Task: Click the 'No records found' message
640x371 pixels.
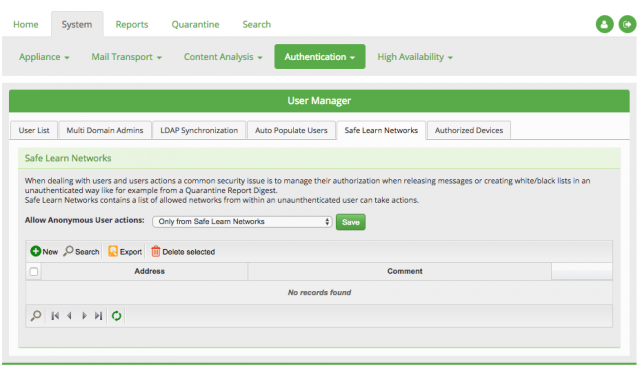Action: [319, 292]
